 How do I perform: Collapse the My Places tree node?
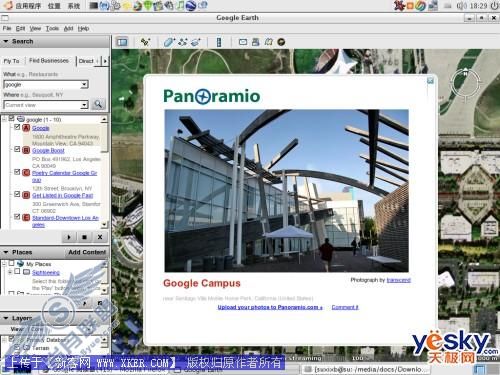pyautogui.click(x=5, y=264)
